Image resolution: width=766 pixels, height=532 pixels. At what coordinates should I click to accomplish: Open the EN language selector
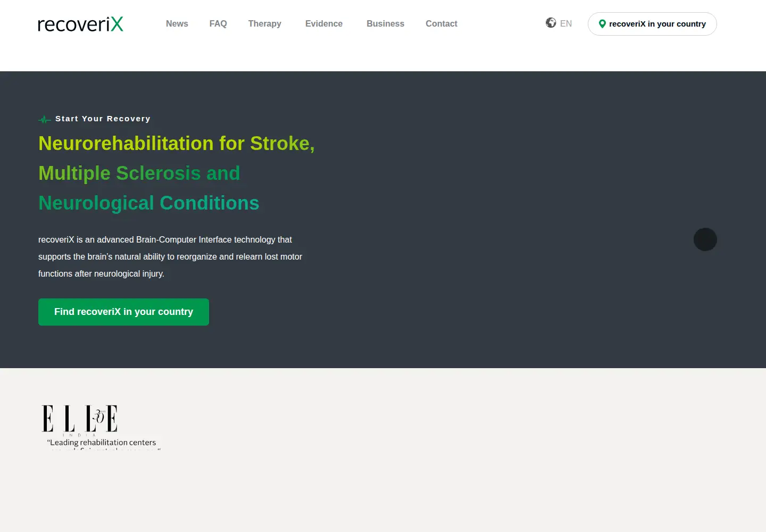[x=566, y=24]
